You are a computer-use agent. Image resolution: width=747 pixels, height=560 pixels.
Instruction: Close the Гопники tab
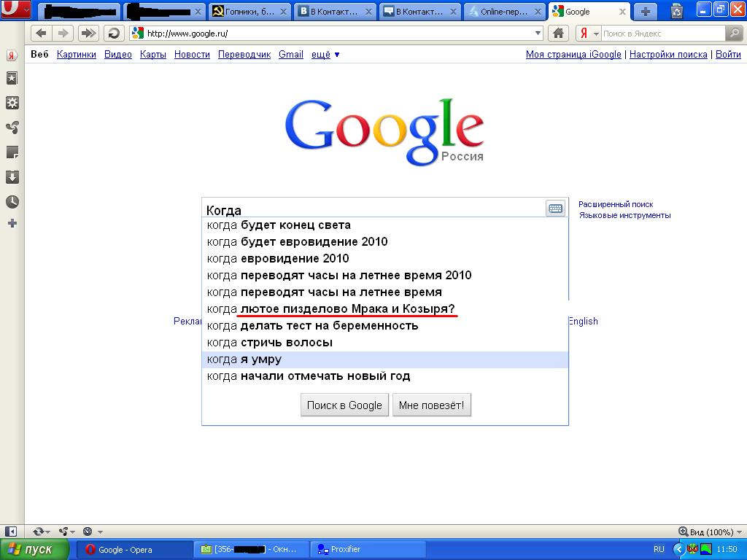pos(284,12)
